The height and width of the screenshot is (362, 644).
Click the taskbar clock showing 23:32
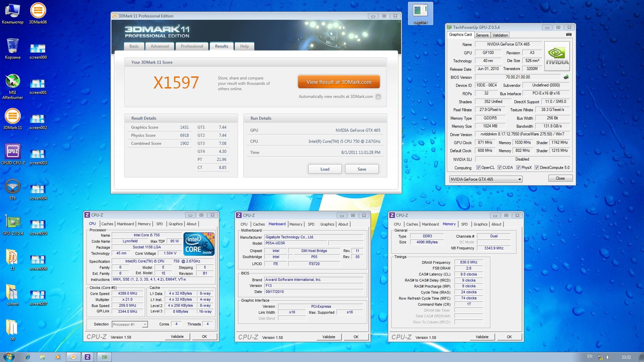click(x=626, y=357)
